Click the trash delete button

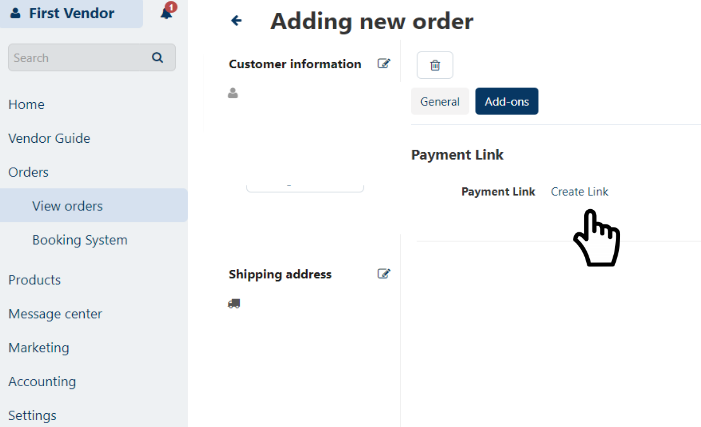click(435, 66)
